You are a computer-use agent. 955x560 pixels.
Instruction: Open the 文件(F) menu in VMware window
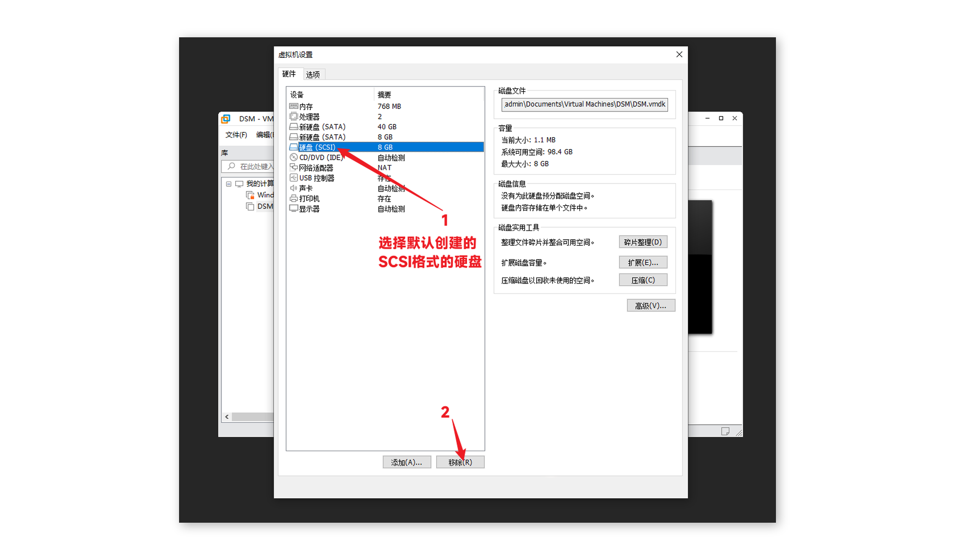click(236, 135)
